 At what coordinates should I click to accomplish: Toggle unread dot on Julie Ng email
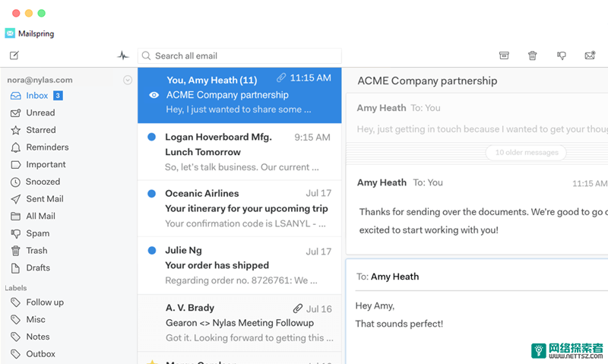[151, 251]
